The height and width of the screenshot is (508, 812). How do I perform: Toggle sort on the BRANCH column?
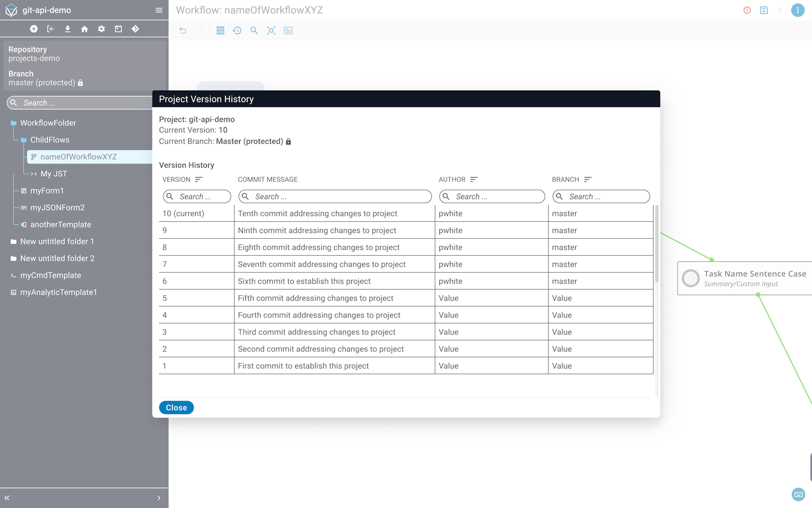click(588, 179)
